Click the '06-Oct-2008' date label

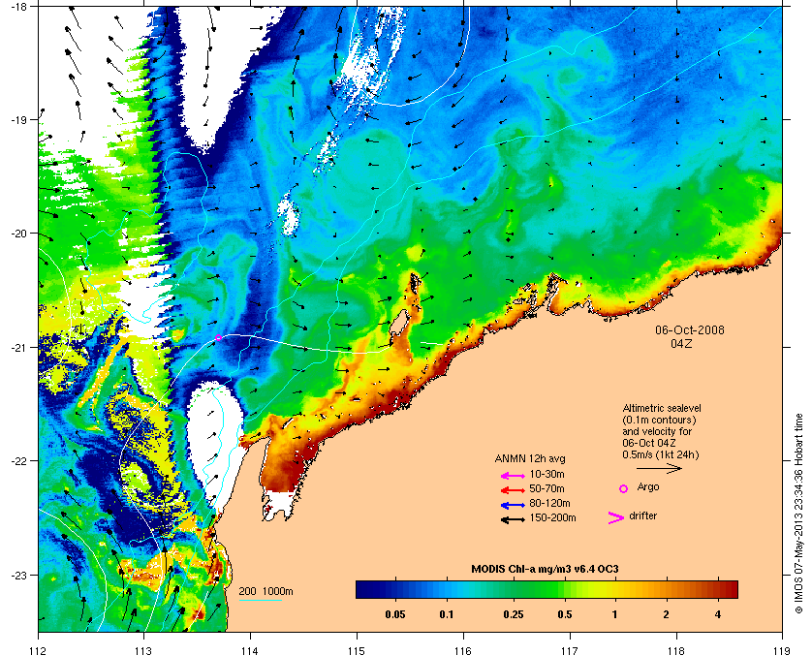690,329
